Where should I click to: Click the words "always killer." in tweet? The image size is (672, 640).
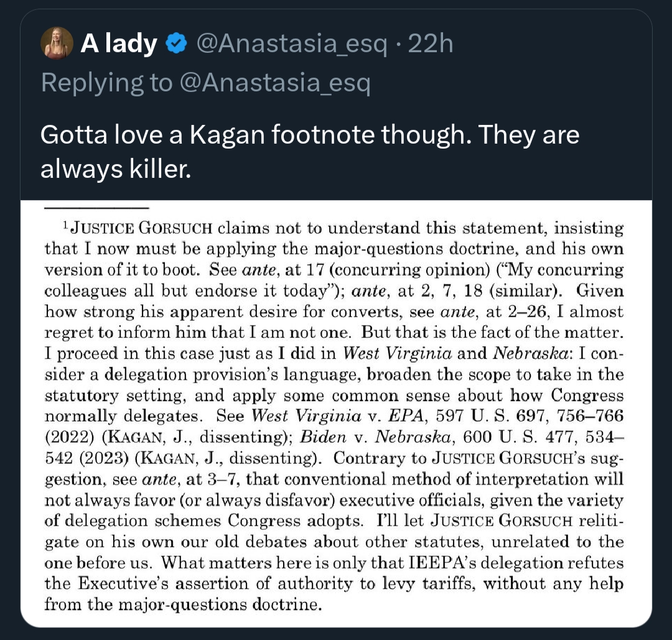115,169
